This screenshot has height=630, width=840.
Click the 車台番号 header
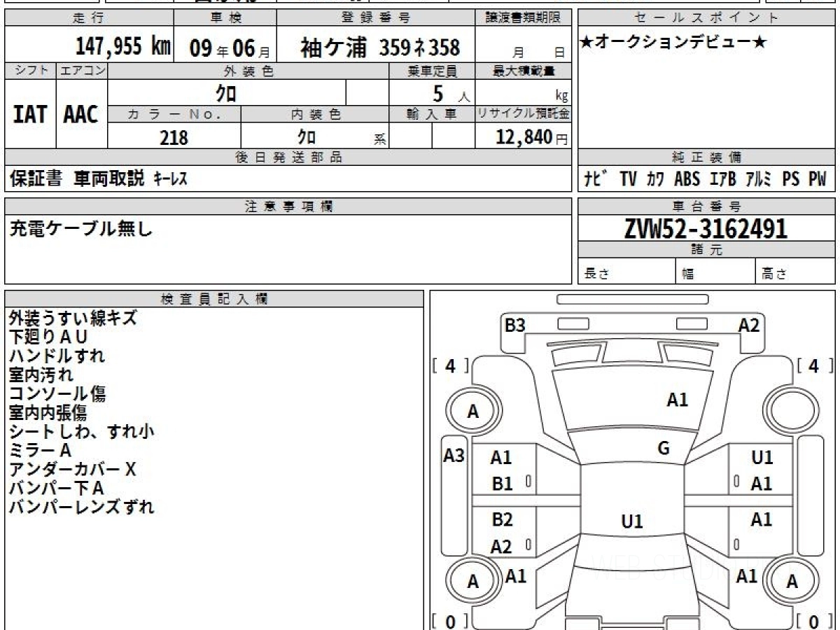click(706, 206)
